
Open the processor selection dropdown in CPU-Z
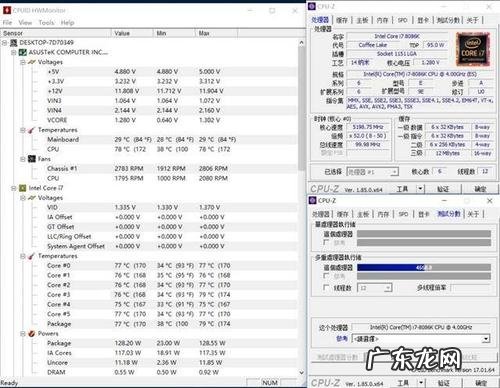point(394,172)
